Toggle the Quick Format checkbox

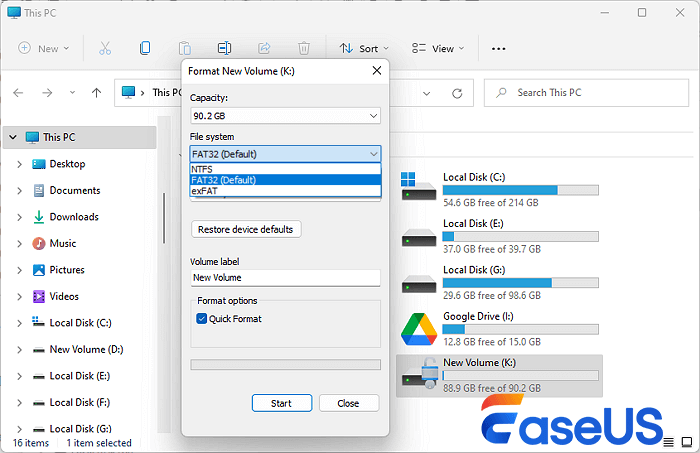(202, 319)
